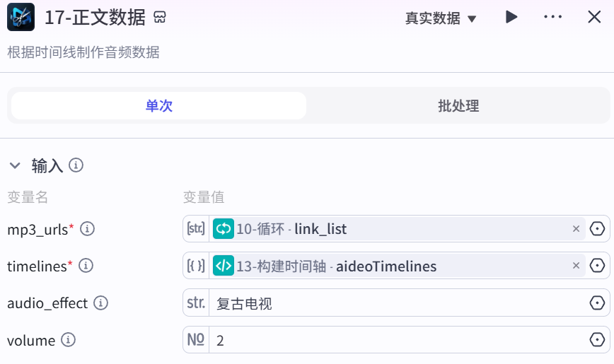Viewport: 614px width, 364px height.
Task: Close the 17-正文数据 panel
Action: (x=594, y=17)
